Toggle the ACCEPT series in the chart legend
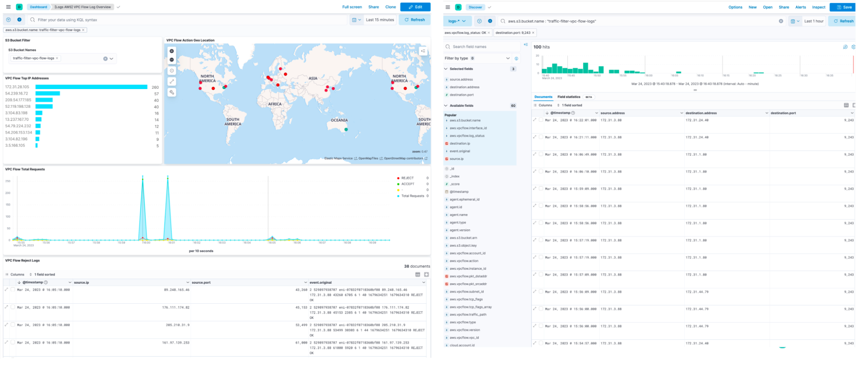The height and width of the screenshot is (368, 868). 408,184
